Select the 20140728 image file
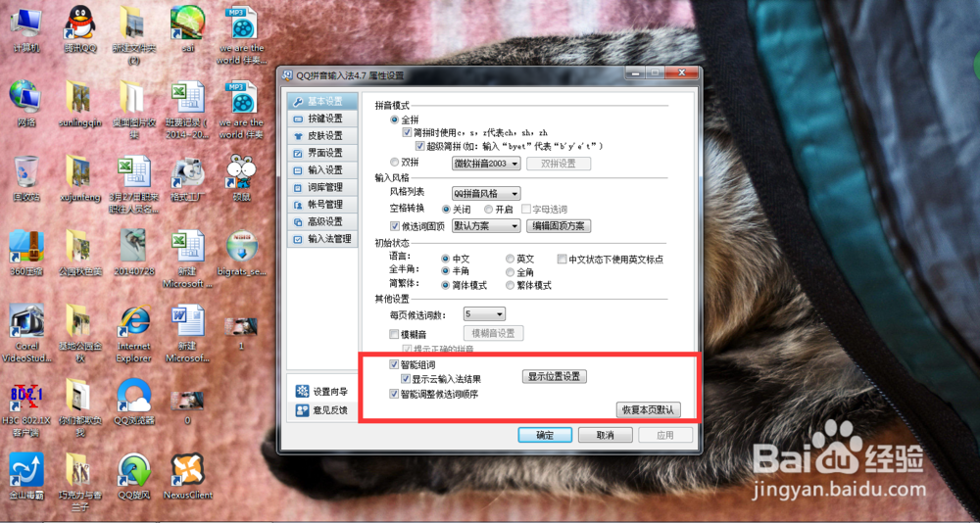 pos(133,253)
